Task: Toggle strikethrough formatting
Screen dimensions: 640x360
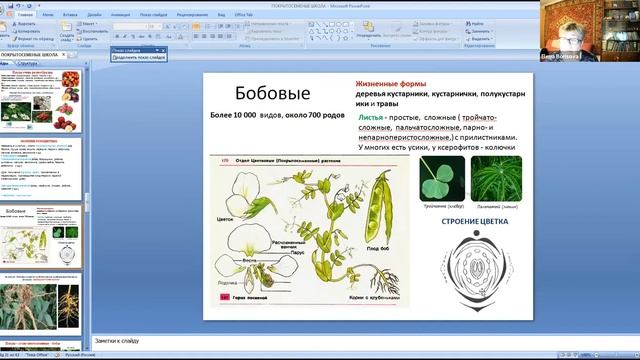Action: tap(142, 37)
